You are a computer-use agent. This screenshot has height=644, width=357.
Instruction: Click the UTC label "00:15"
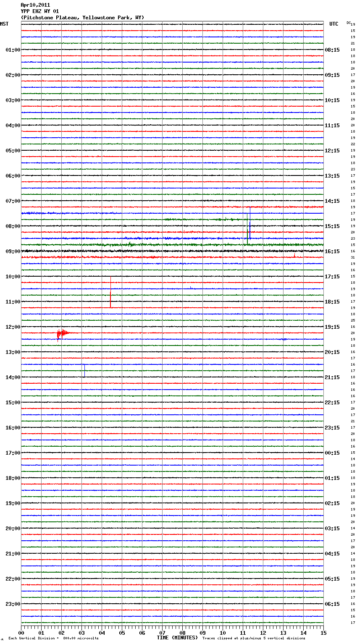pos(332,453)
